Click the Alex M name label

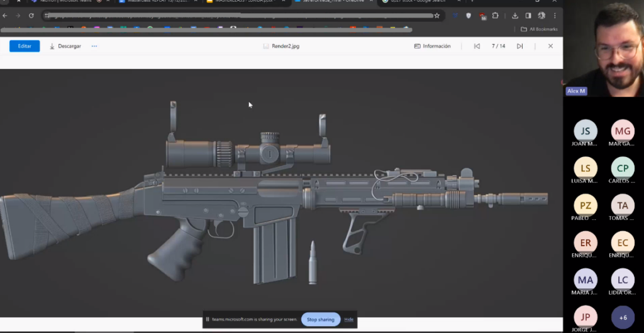coord(576,91)
